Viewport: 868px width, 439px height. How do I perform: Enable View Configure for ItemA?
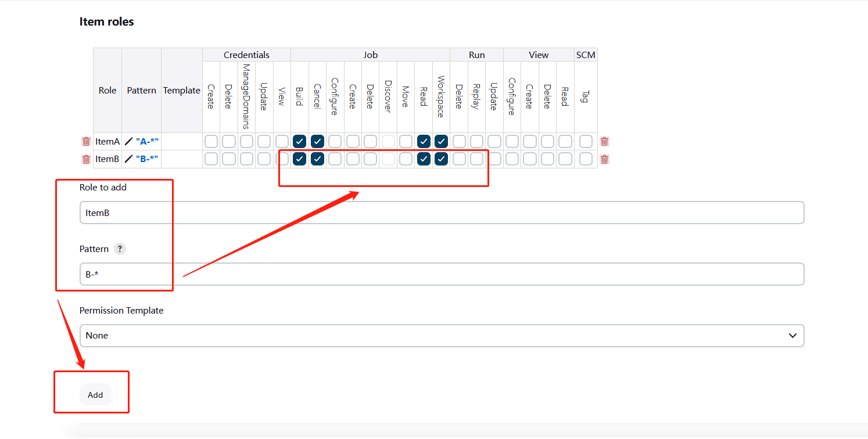tap(512, 141)
